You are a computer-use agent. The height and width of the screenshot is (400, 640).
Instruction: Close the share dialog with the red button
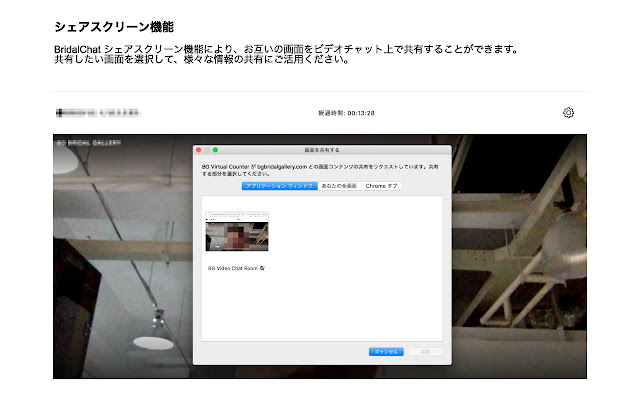point(199,150)
